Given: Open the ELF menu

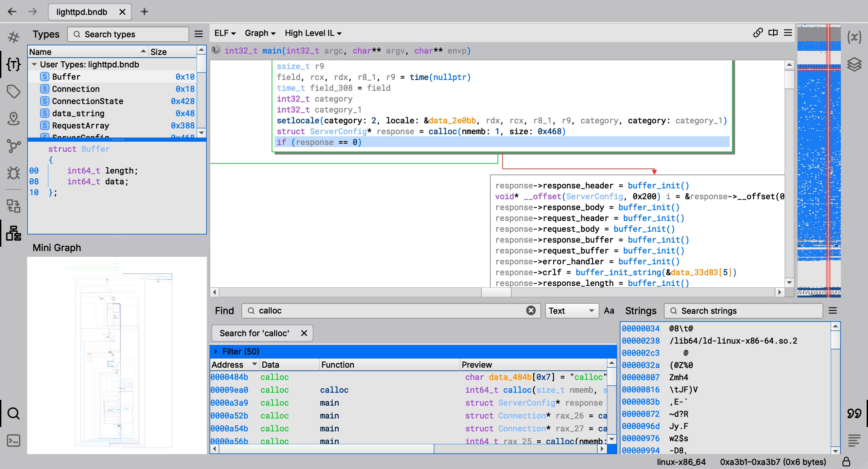Looking at the screenshot, I should (225, 33).
